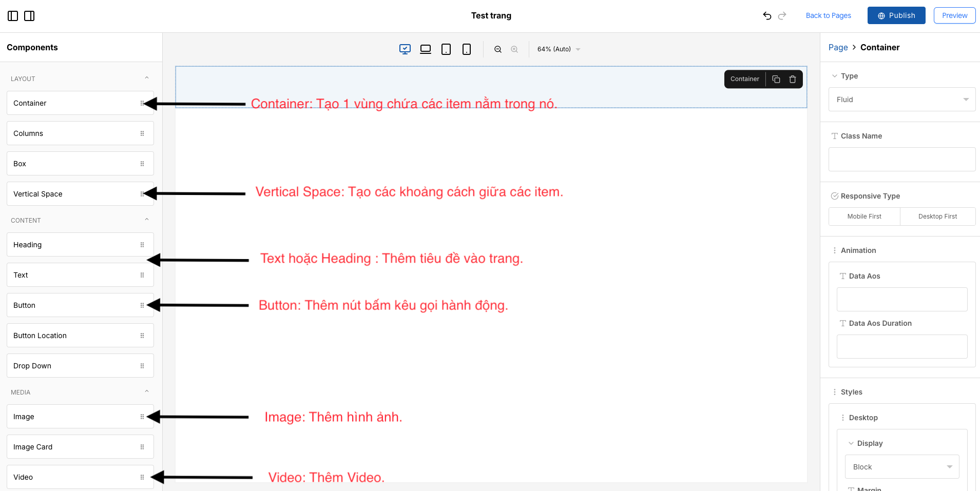The image size is (980, 491).
Task: Click the Class Name input field
Action: pos(902,160)
